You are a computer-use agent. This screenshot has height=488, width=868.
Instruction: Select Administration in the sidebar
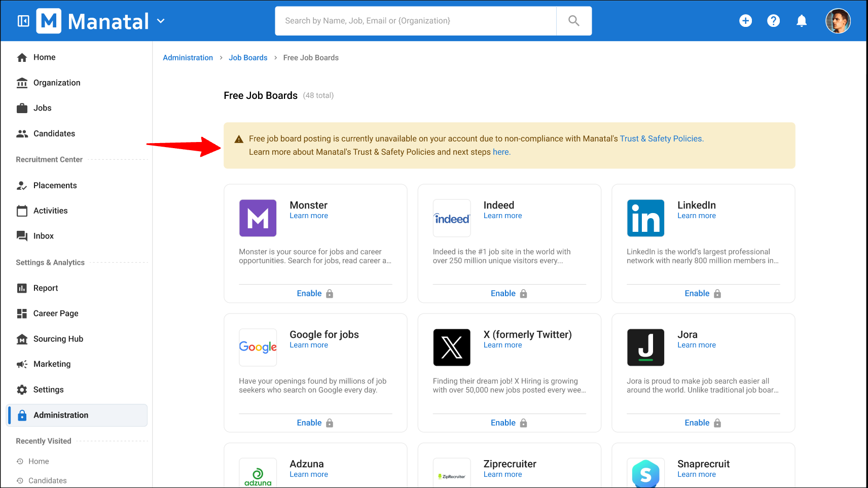(x=77, y=415)
